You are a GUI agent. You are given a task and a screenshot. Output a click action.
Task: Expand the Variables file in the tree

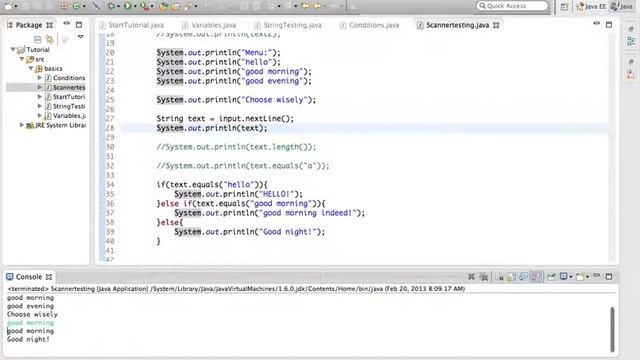[40, 116]
